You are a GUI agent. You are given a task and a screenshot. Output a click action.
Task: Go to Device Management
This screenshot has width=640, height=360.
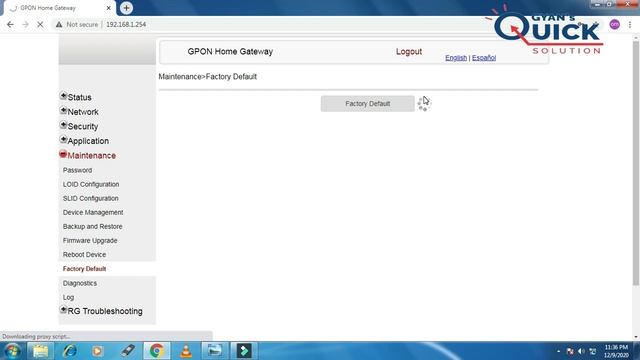point(93,213)
